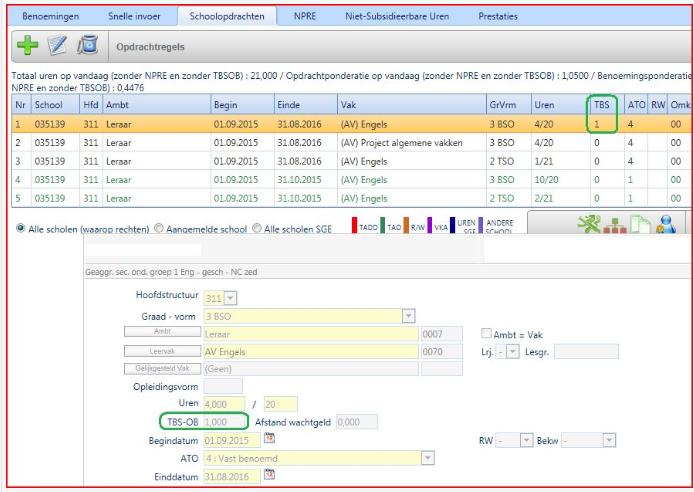This screenshot has height=492, width=694.
Task: Click the dark blue UREN SGE legend color
Action: 452,225
